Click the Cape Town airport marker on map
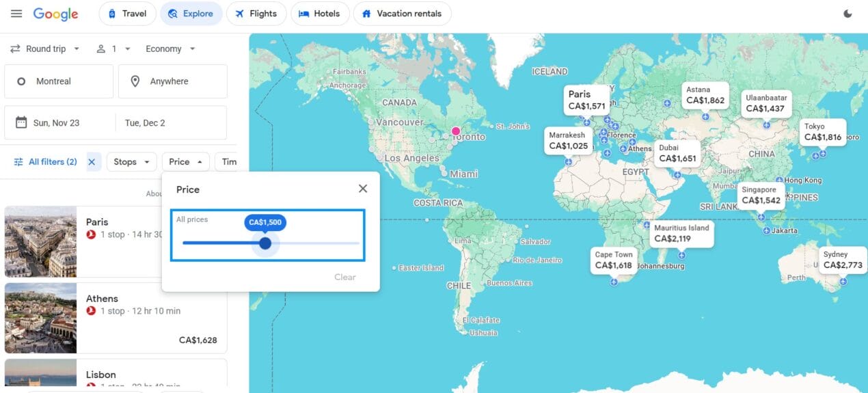The image size is (868, 393). coord(614,282)
